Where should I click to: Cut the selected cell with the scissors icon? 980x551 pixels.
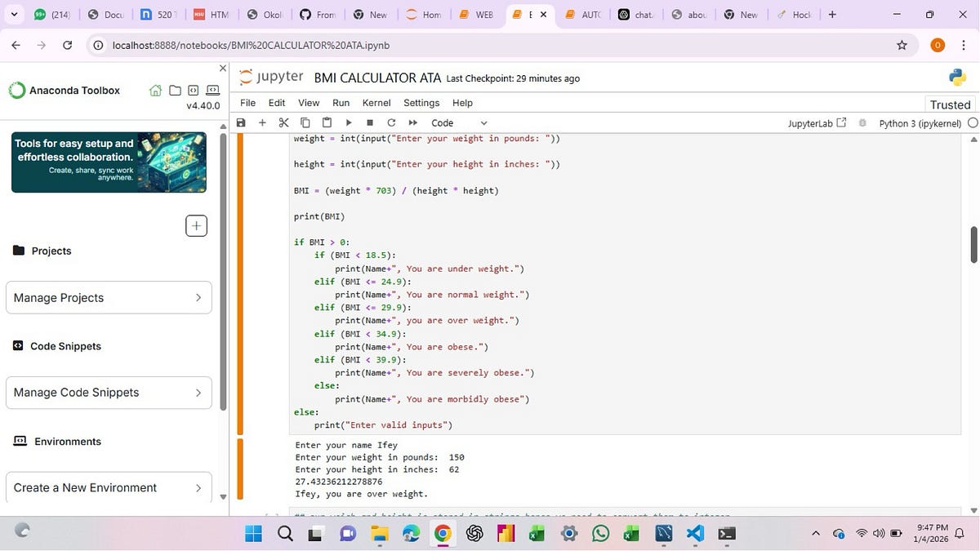click(x=283, y=122)
